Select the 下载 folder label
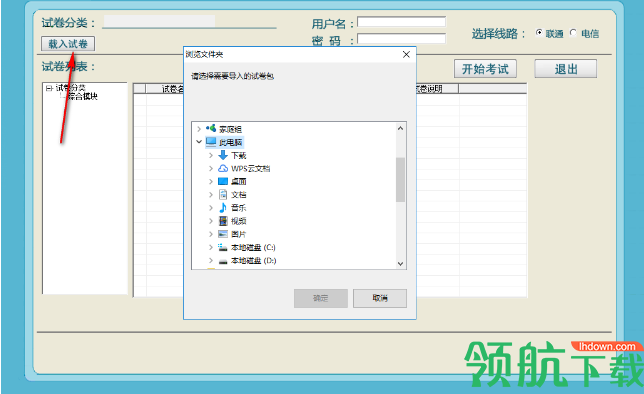Image resolution: width=644 pixels, height=394 pixels. click(x=239, y=155)
